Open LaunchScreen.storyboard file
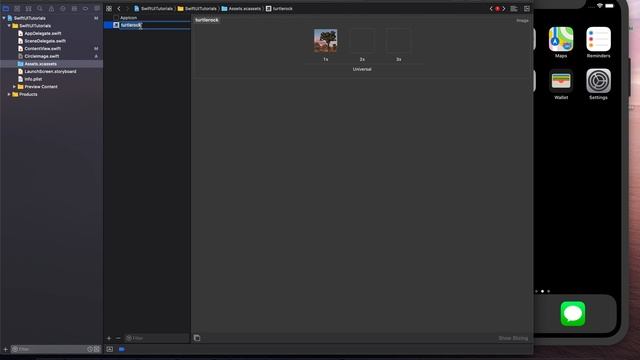Image resolution: width=640 pixels, height=360 pixels. click(x=51, y=71)
